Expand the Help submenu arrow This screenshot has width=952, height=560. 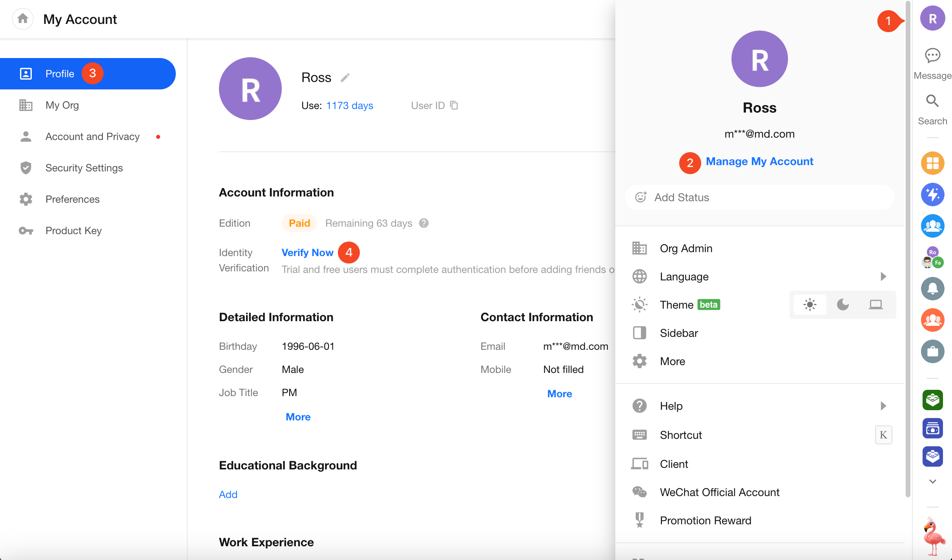883,406
